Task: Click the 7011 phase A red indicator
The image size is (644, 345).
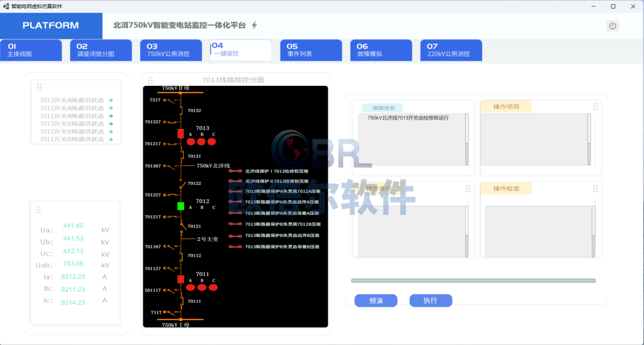Action: click(190, 287)
